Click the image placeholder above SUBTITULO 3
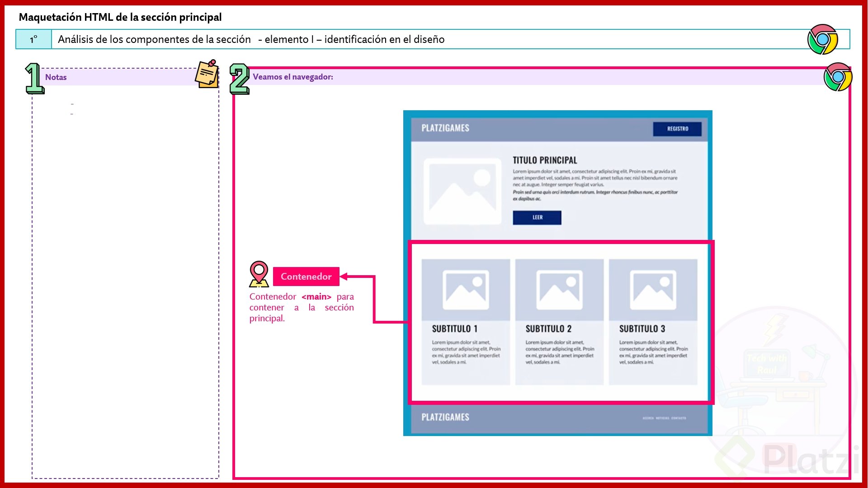This screenshot has height=488, width=868. pyautogui.click(x=653, y=290)
